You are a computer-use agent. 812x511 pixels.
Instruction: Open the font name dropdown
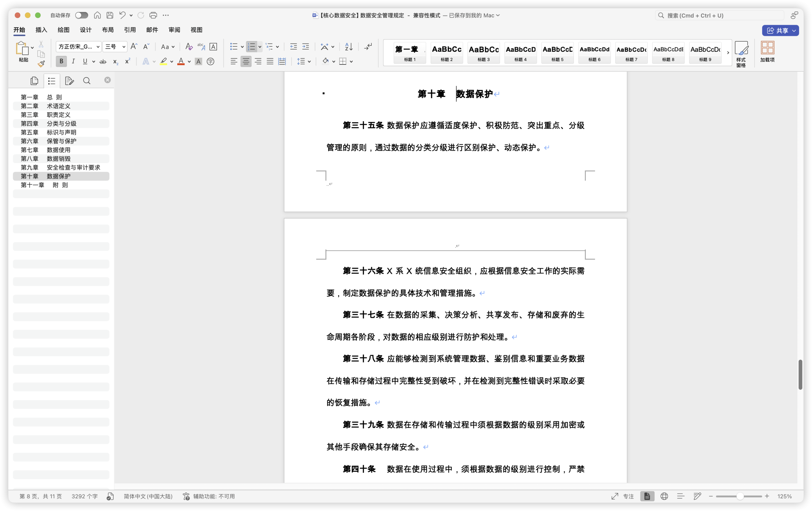pos(98,47)
